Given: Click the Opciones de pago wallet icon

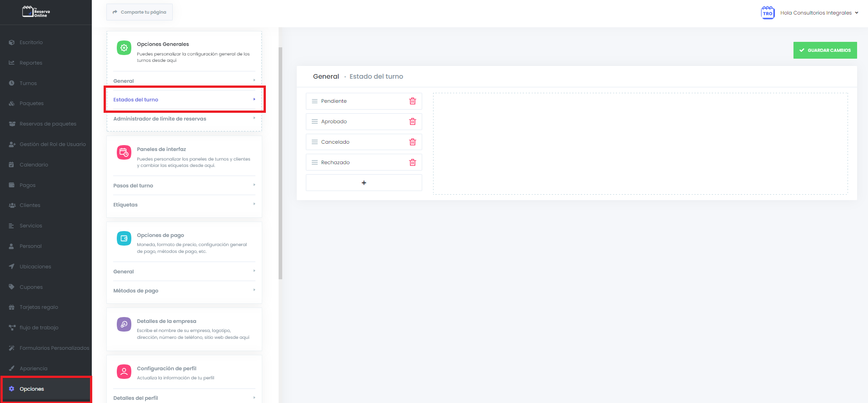Looking at the screenshot, I should pos(124,238).
